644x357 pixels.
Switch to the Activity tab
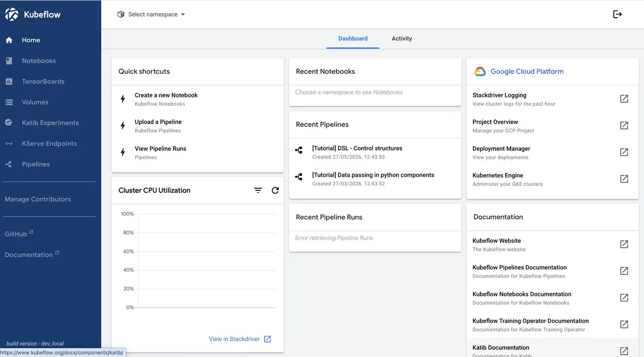[x=401, y=38]
